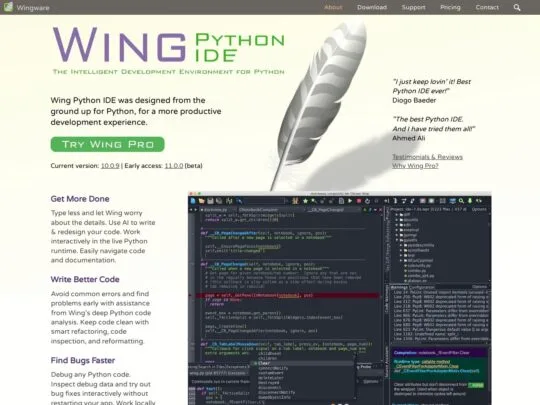Click the highlighted red breakpoint code line

tap(287, 295)
